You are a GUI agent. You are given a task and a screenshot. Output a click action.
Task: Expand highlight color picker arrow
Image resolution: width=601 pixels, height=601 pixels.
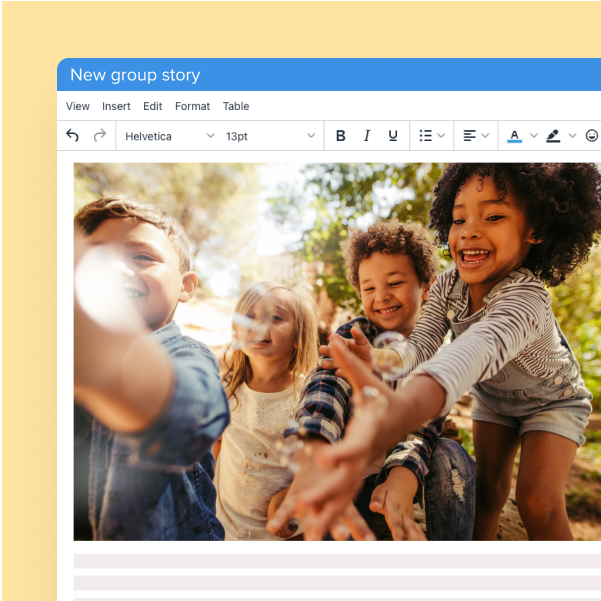tap(573, 136)
